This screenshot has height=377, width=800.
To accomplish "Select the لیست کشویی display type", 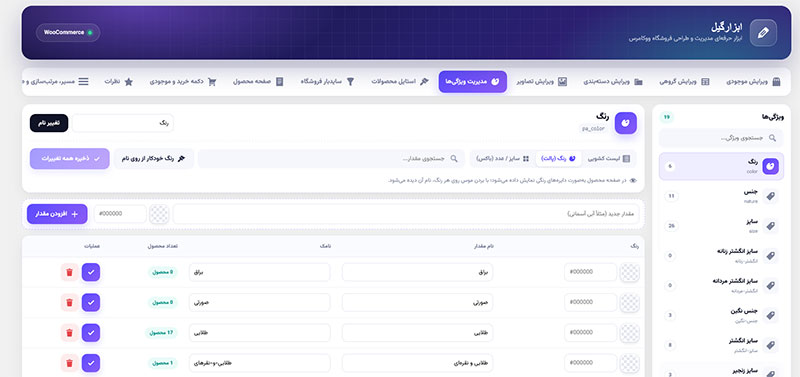I will (x=609, y=159).
